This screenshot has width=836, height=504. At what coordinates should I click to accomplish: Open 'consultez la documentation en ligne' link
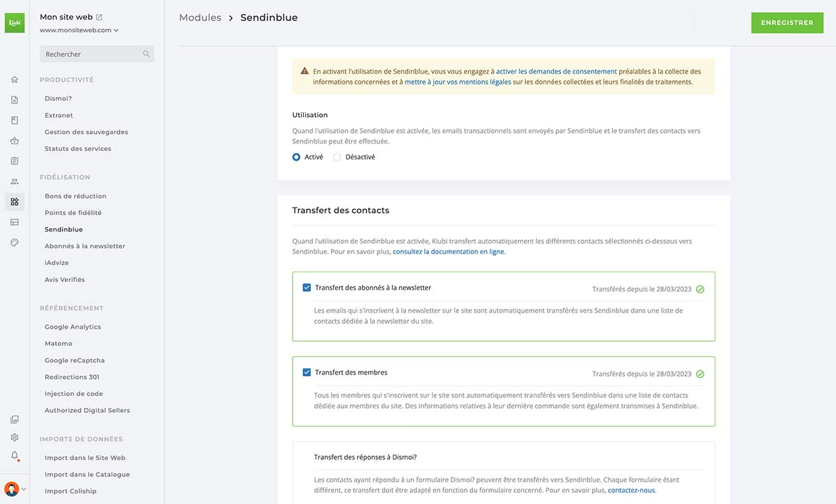coord(449,252)
